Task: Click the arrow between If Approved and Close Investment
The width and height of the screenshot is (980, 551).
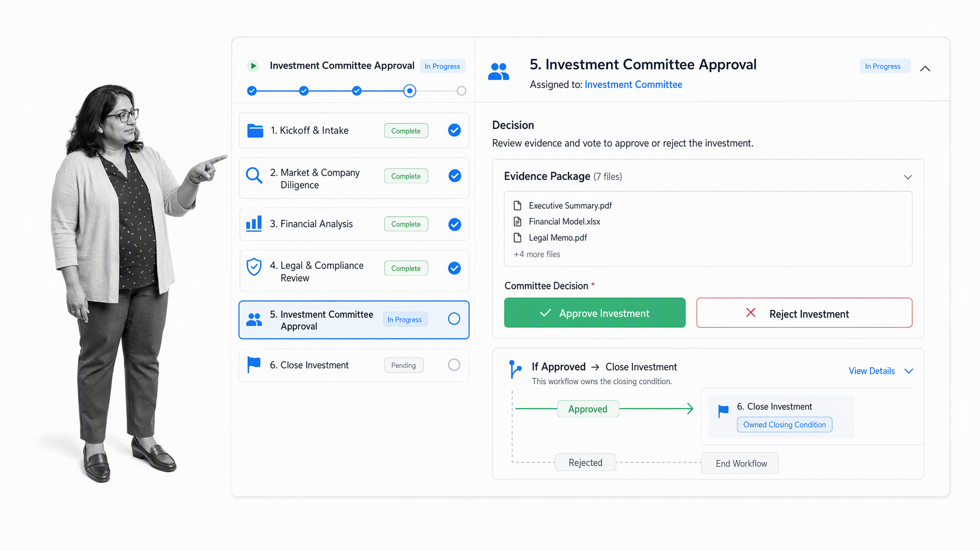Action: click(596, 367)
